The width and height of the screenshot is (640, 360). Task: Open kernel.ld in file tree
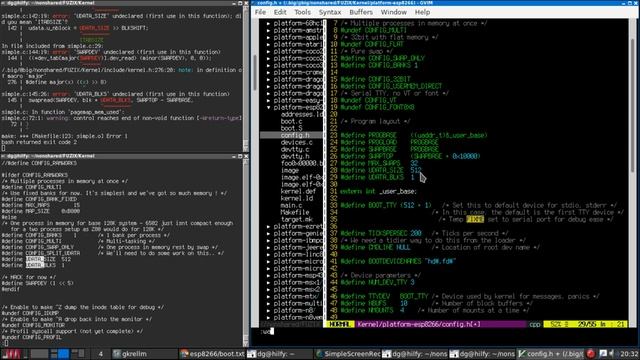(297, 198)
